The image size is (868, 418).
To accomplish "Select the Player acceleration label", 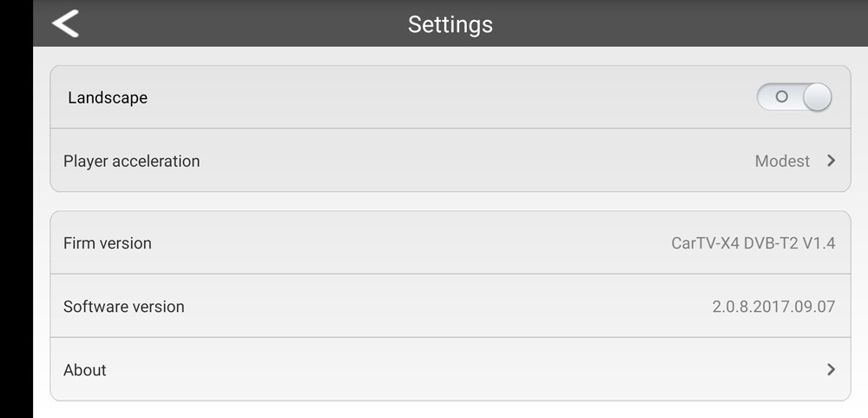I will click(131, 161).
